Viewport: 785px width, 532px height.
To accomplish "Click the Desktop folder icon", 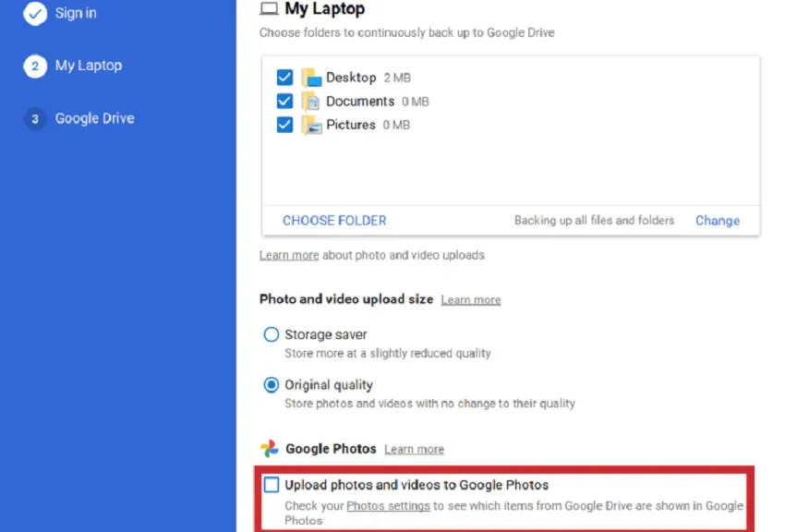I will (x=311, y=78).
